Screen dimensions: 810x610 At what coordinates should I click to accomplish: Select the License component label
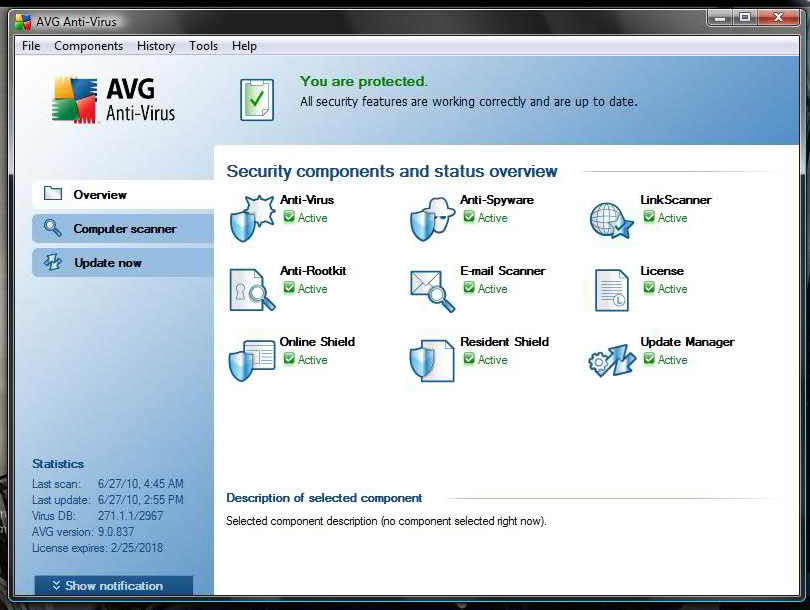coord(662,271)
